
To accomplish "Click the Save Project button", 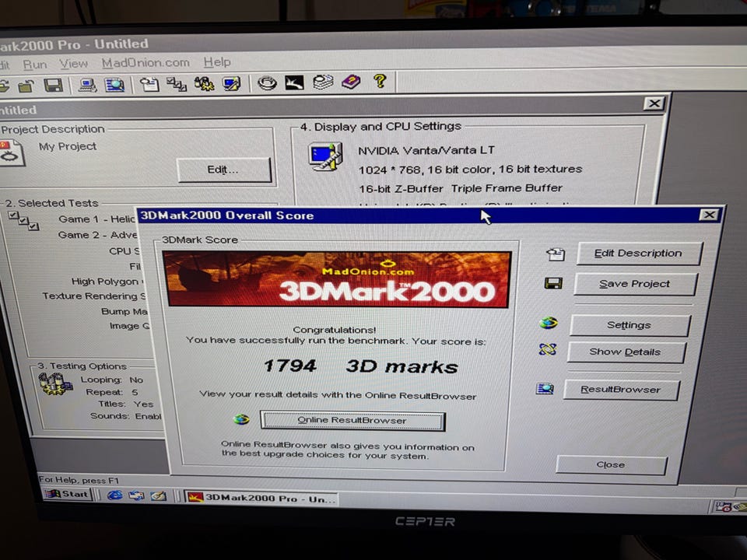I will (635, 284).
